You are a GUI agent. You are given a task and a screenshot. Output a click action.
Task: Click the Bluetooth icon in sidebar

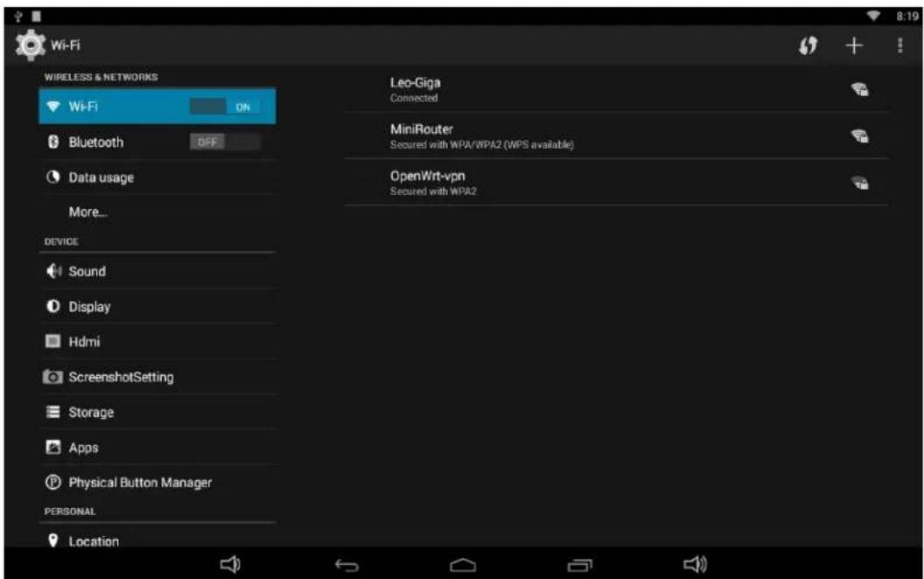pos(53,142)
